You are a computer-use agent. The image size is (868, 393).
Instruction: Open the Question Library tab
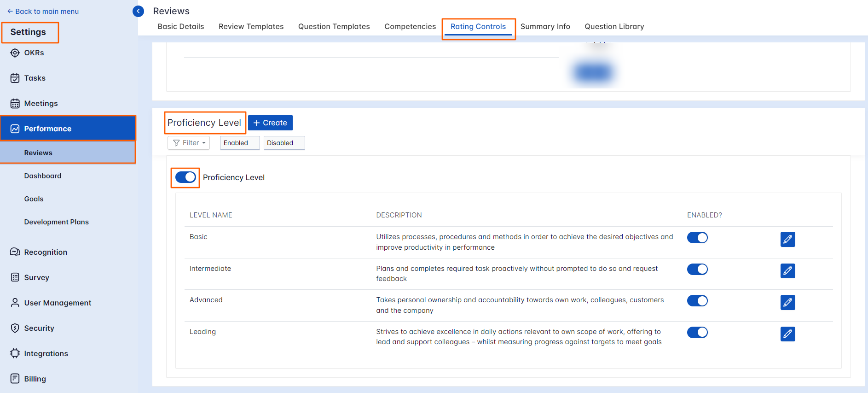614,26
